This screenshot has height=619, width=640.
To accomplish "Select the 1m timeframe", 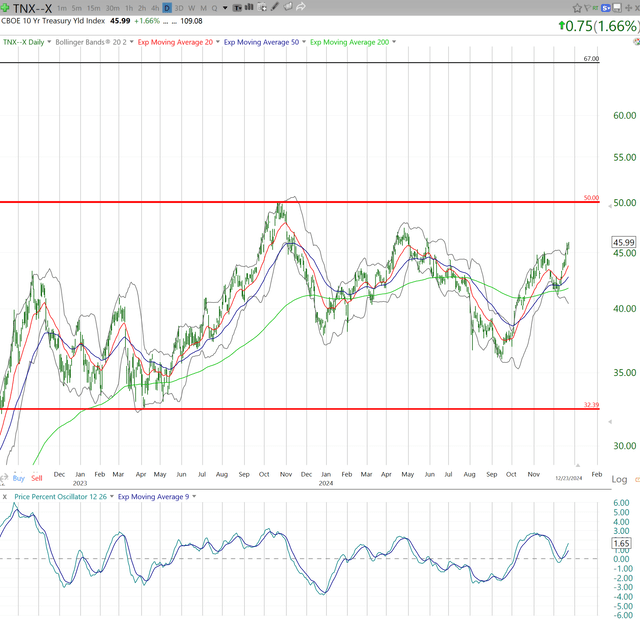I will pos(62,8).
